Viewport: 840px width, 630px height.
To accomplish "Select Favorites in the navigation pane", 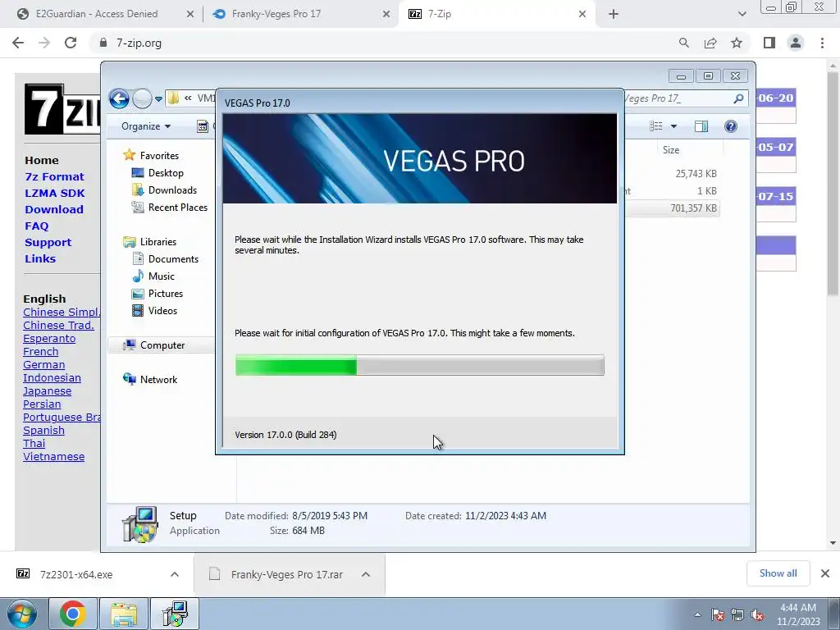I will [x=159, y=155].
